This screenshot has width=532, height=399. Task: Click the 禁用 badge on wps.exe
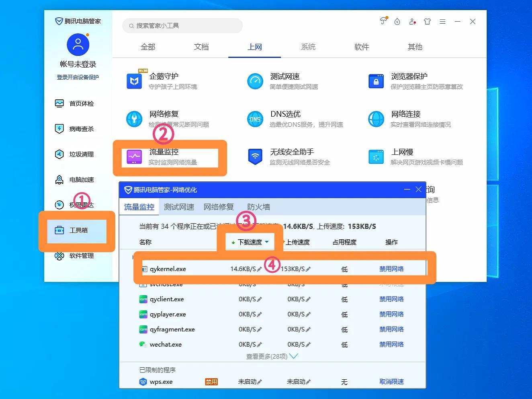[x=211, y=382]
